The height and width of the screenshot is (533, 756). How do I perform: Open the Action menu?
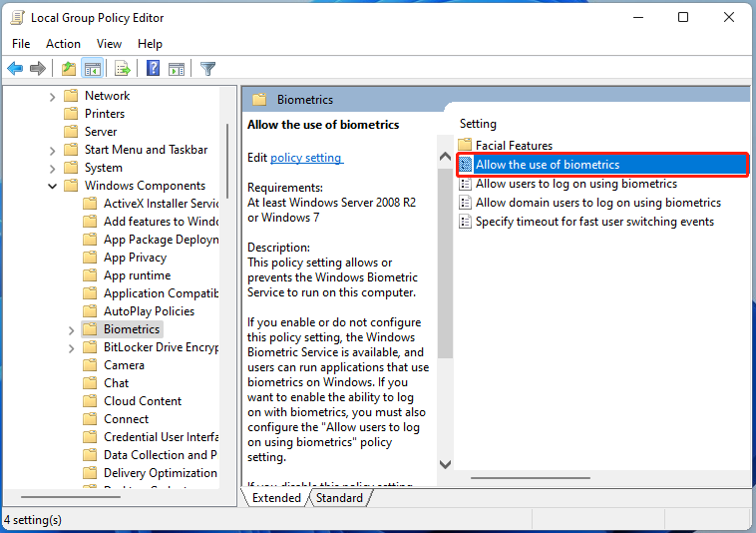[63, 44]
